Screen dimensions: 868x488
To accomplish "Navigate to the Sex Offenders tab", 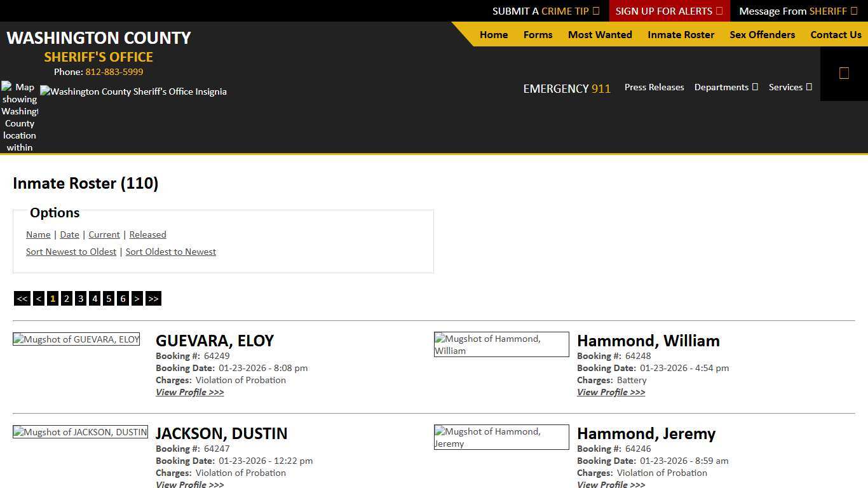I will [762, 35].
